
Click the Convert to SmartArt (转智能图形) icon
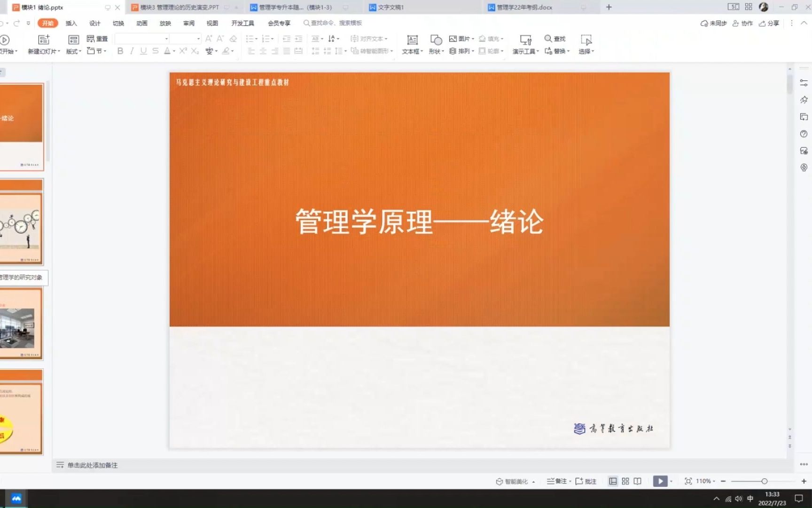pos(355,51)
